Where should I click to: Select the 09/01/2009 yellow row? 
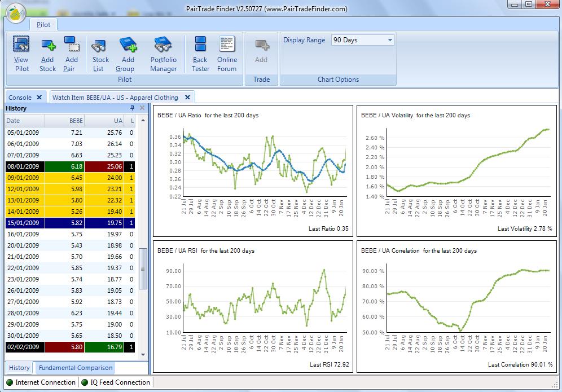pos(70,178)
